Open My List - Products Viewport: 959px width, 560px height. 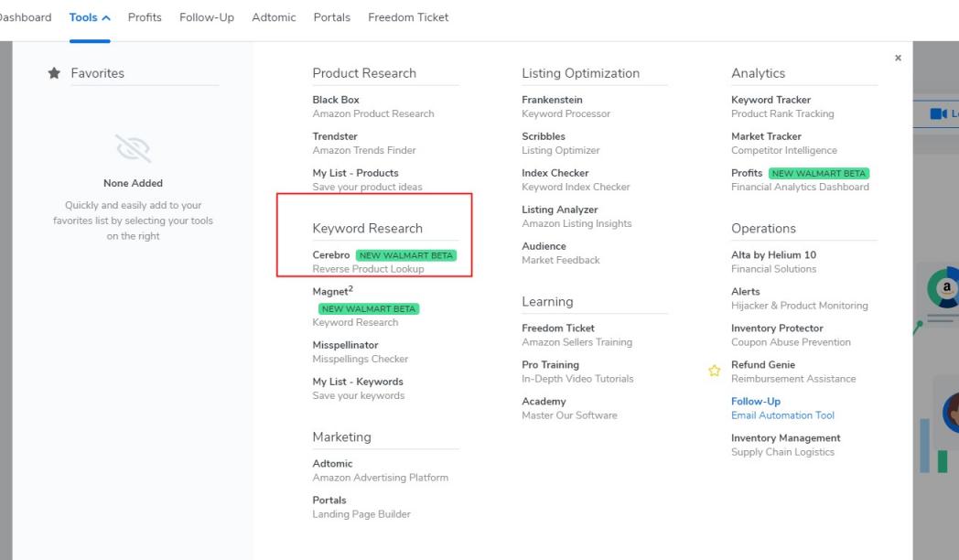click(355, 173)
